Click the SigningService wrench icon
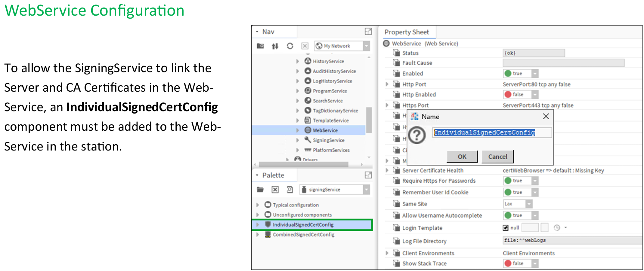 pyautogui.click(x=308, y=140)
